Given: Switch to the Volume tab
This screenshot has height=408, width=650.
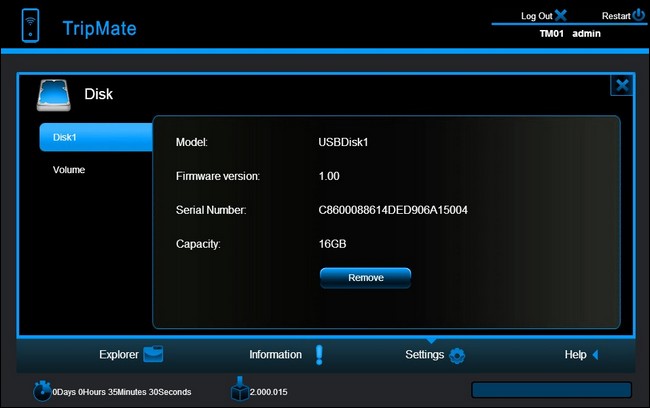Looking at the screenshot, I should [x=69, y=170].
